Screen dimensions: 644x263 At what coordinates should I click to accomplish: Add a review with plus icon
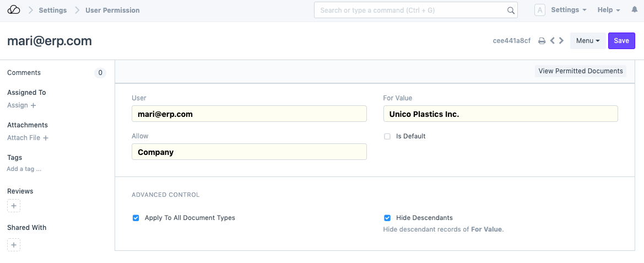14,206
